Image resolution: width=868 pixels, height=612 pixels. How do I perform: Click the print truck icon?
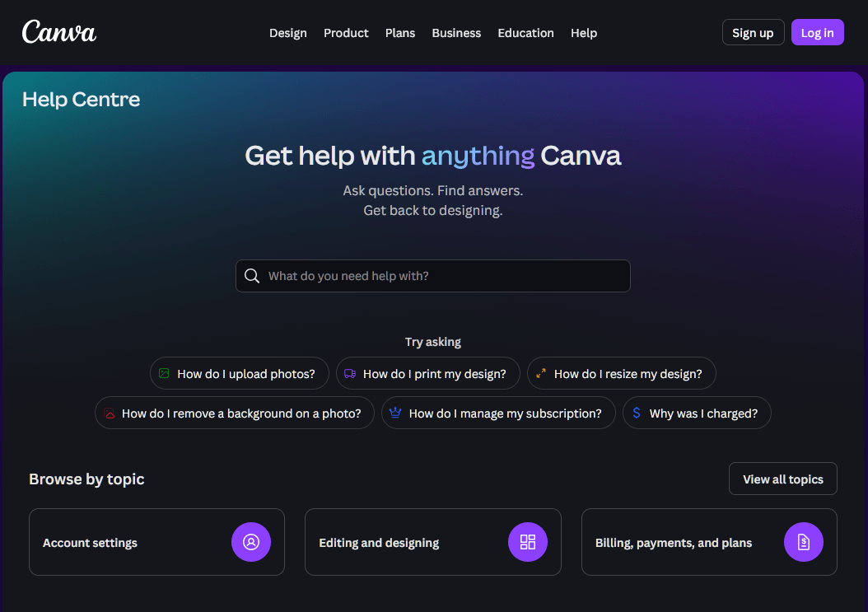350,373
